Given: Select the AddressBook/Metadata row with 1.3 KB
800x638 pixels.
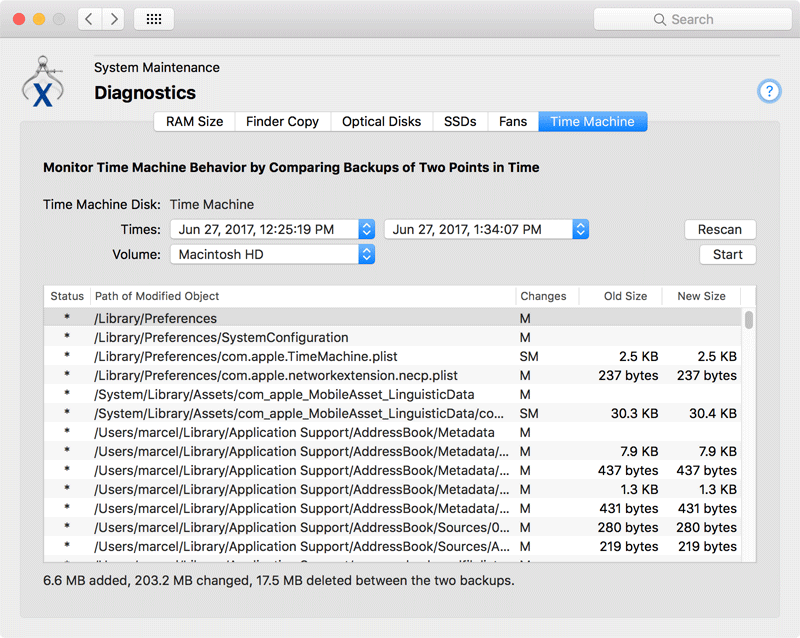Looking at the screenshot, I should 392,489.
